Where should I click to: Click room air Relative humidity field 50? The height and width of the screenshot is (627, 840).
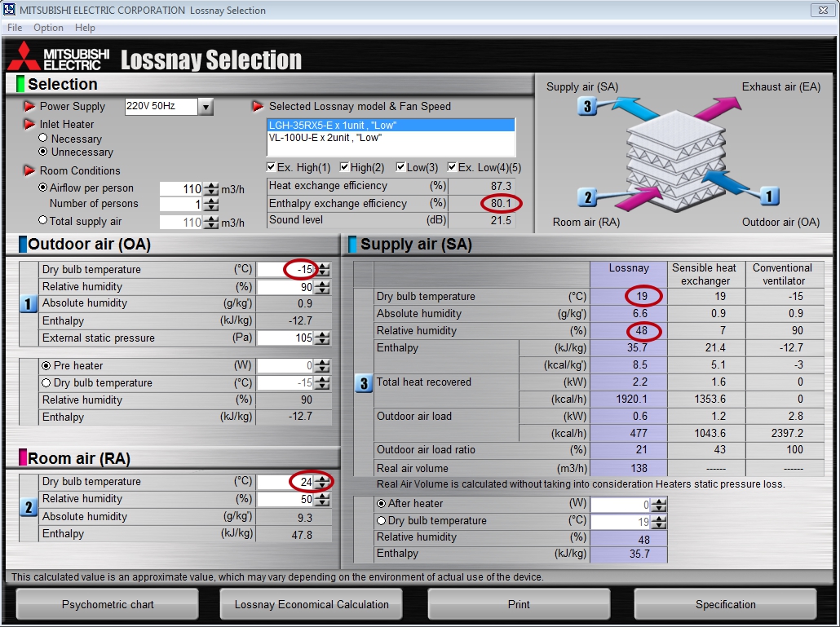(285, 500)
